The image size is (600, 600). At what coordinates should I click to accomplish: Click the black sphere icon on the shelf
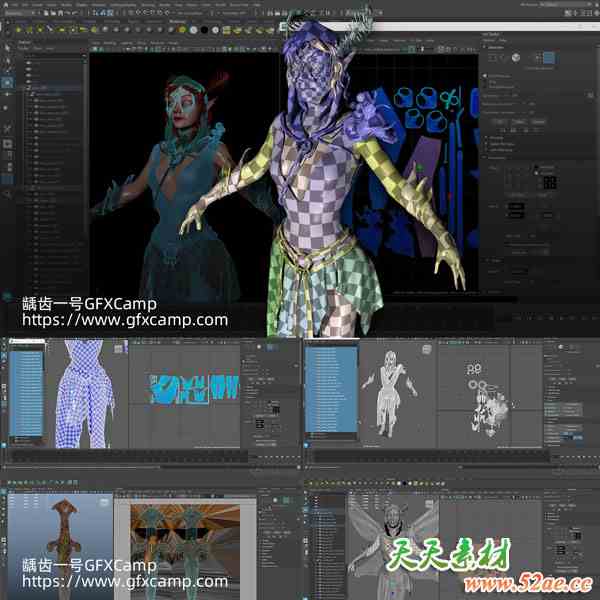coord(204,30)
